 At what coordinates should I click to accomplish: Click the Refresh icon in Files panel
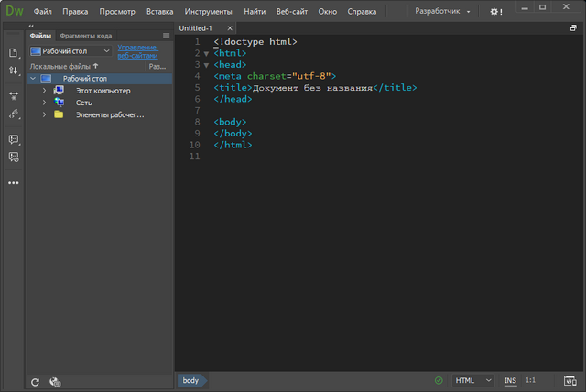click(x=36, y=381)
